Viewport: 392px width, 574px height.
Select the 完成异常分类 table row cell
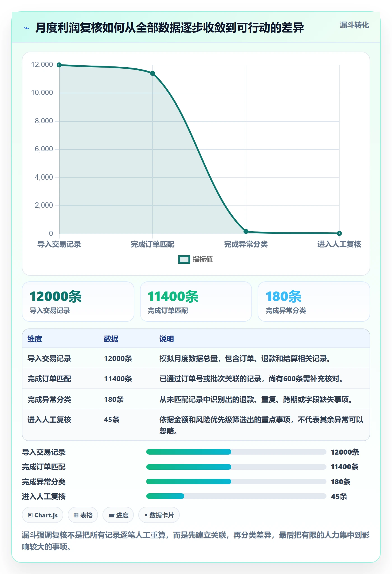49,399
